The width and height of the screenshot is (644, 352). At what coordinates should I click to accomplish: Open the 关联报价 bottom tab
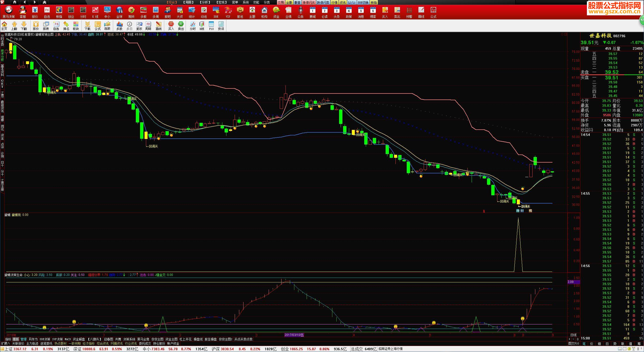click(x=18, y=343)
